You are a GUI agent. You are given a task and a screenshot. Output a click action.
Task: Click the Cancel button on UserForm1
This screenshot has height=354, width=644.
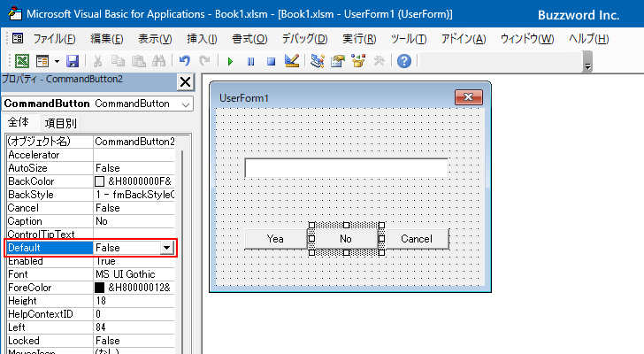417,239
